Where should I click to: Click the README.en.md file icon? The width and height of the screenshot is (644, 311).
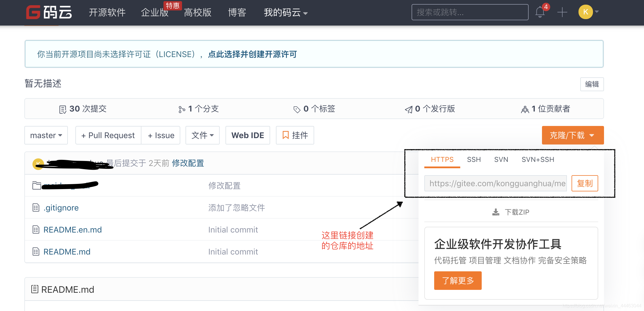pyautogui.click(x=36, y=230)
